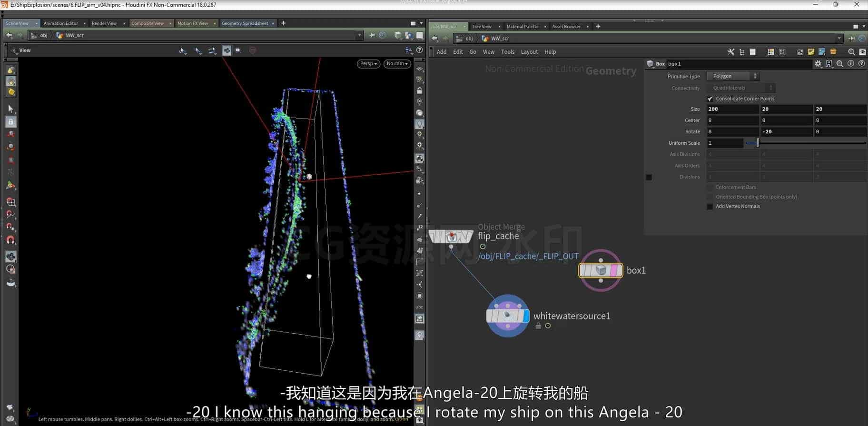Viewport: 868px width, 426px height.
Task: Switch to the Render View tab
Action: click(x=104, y=23)
